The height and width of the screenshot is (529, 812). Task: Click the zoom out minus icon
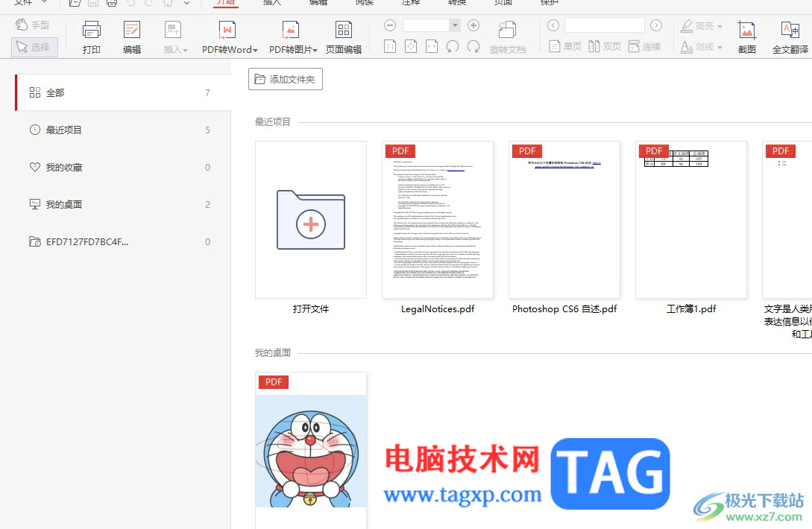[x=390, y=25]
